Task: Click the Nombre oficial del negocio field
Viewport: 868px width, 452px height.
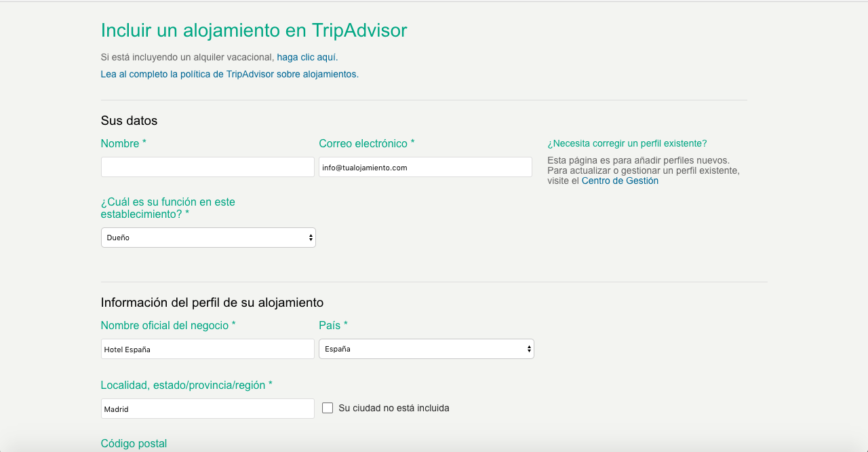Action: coord(208,349)
